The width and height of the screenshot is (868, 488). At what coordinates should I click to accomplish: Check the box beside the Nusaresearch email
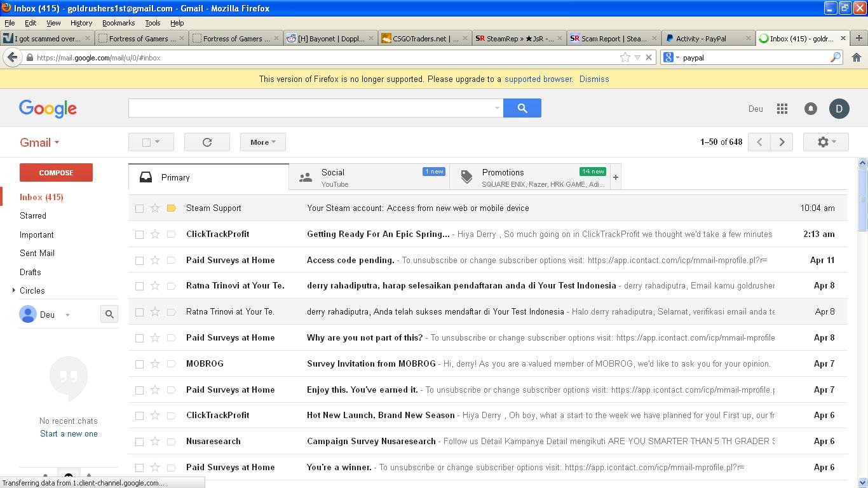point(139,442)
